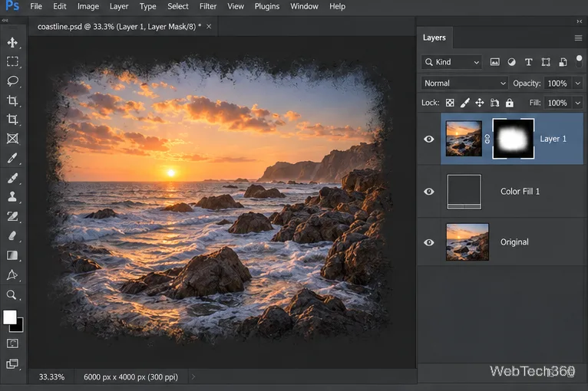Click the Fill 100% field
The image size is (588, 391).
[557, 103]
